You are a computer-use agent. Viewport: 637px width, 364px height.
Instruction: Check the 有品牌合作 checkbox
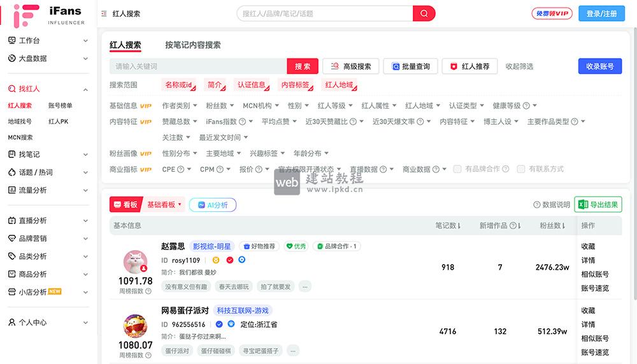point(457,169)
